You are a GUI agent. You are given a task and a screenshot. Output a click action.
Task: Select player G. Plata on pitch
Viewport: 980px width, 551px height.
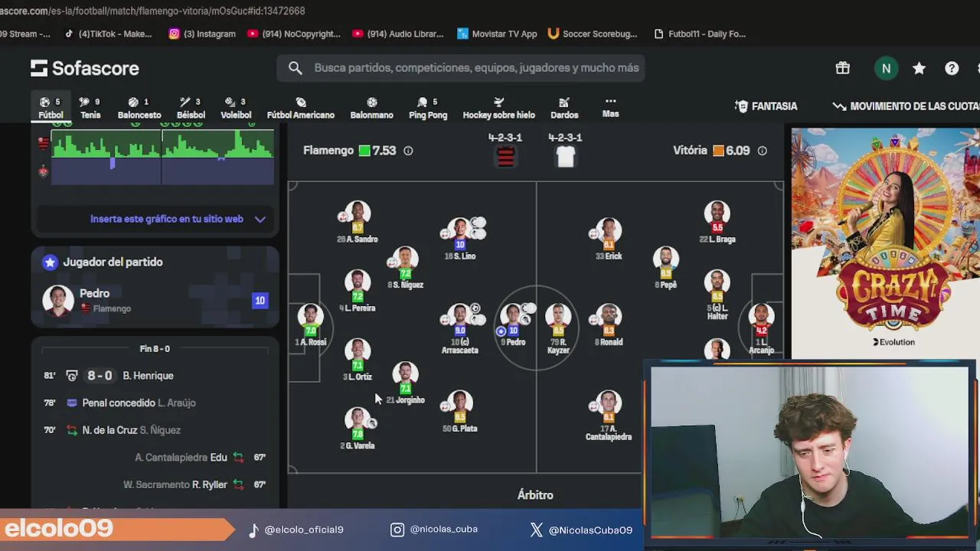pyautogui.click(x=460, y=411)
